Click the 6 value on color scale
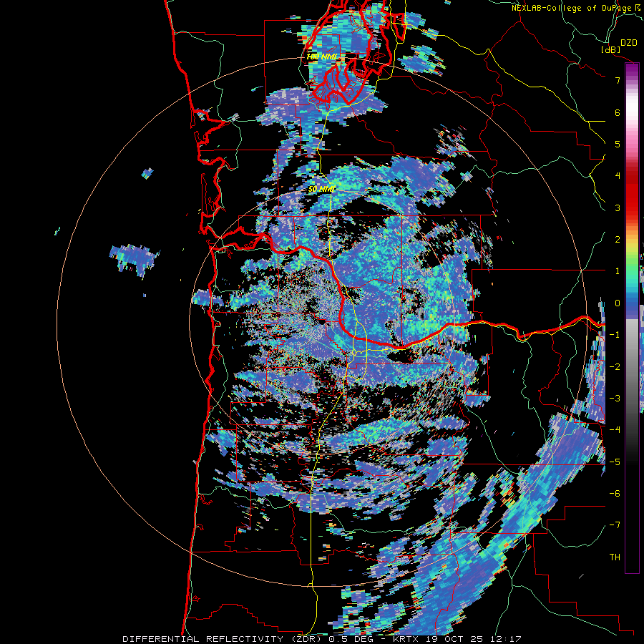Image resolution: width=644 pixels, height=644 pixels. [618, 112]
